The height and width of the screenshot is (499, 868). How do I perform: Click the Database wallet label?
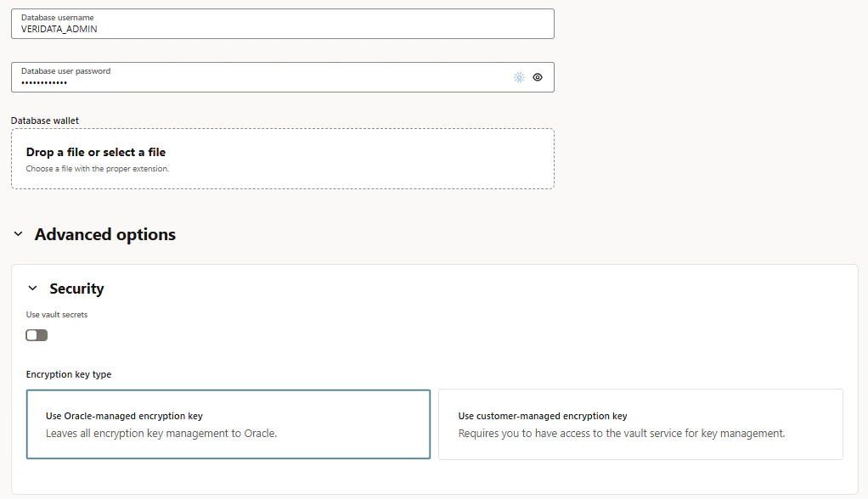coord(45,121)
